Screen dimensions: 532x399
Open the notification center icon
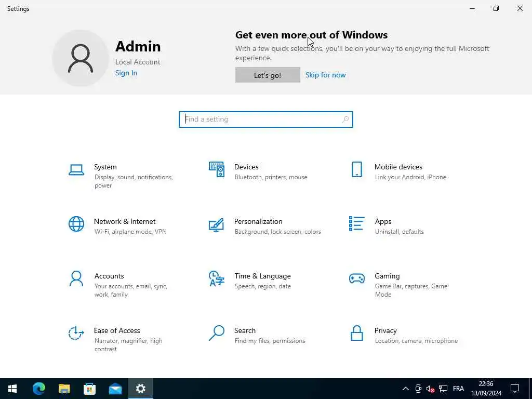click(515, 389)
